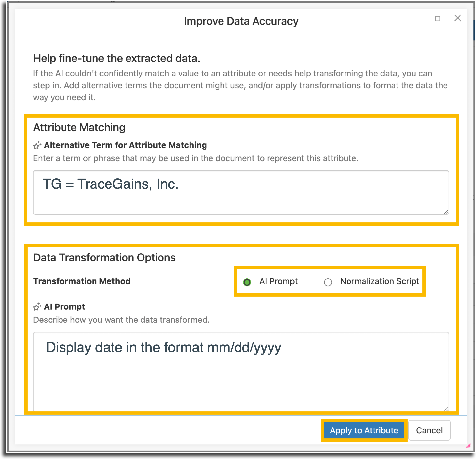The height and width of the screenshot is (459, 476).
Task: Grab the resize handle of alternative term box
Action: click(446, 212)
